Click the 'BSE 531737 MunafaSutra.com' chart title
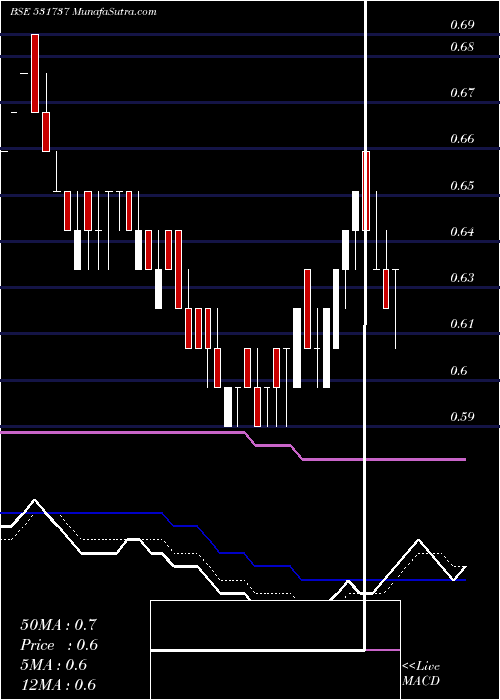Screen dimensions: 500x700 (x=83, y=12)
